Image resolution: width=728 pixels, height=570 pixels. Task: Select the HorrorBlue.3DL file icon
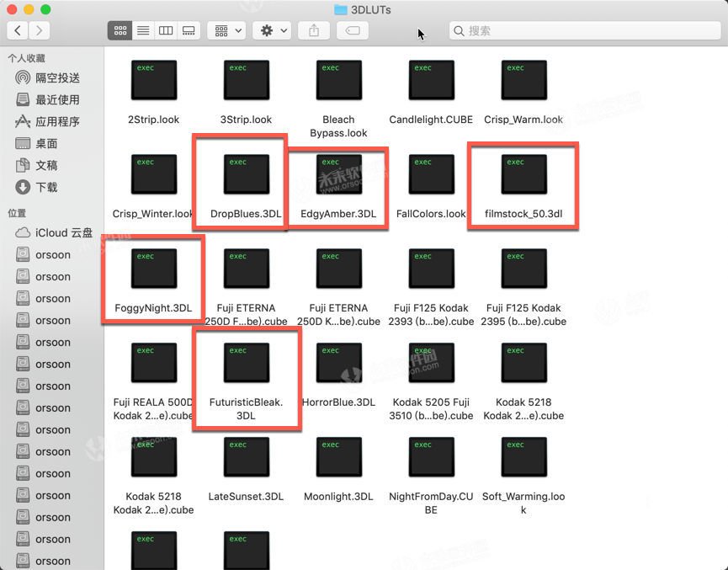pos(339,363)
